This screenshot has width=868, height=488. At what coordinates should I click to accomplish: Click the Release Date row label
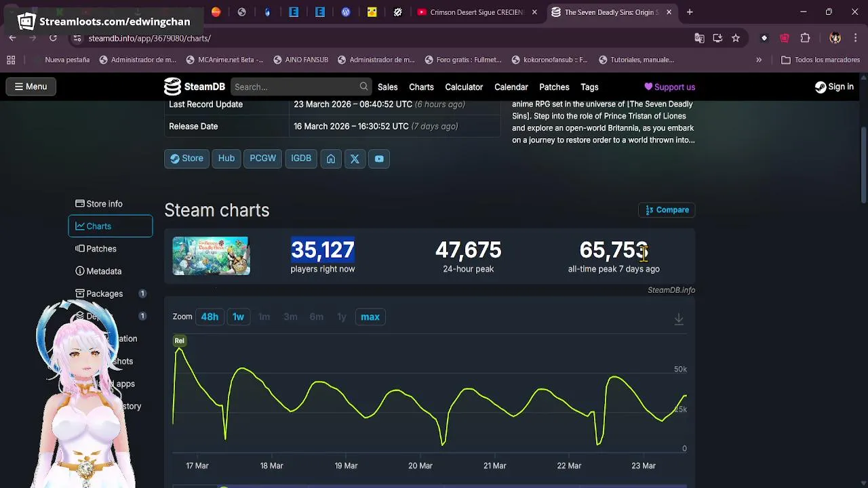[193, 126]
